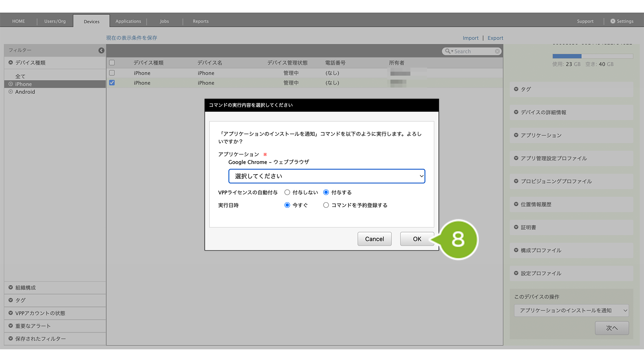Click the Settings gear icon

(612, 21)
